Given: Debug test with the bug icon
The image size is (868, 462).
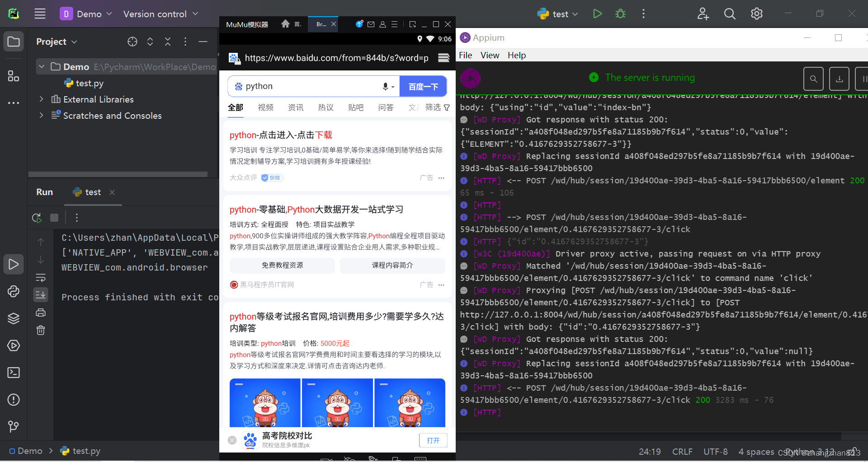Looking at the screenshot, I should (620, 14).
